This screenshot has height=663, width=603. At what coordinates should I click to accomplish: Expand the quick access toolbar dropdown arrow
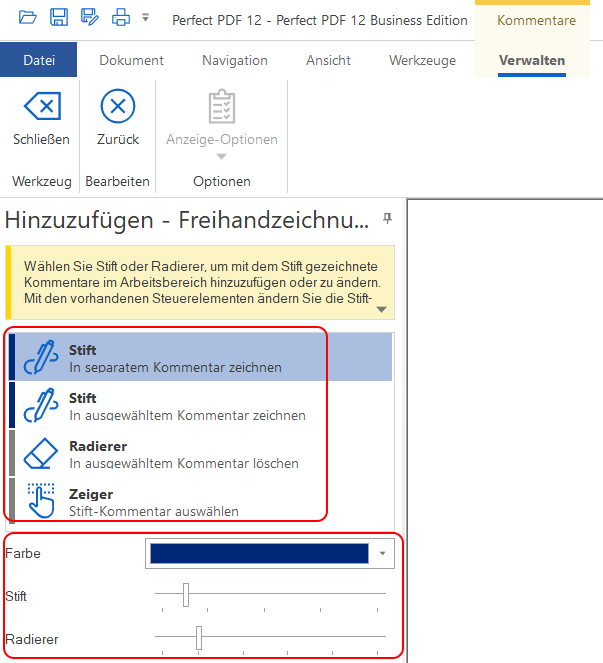[145, 18]
